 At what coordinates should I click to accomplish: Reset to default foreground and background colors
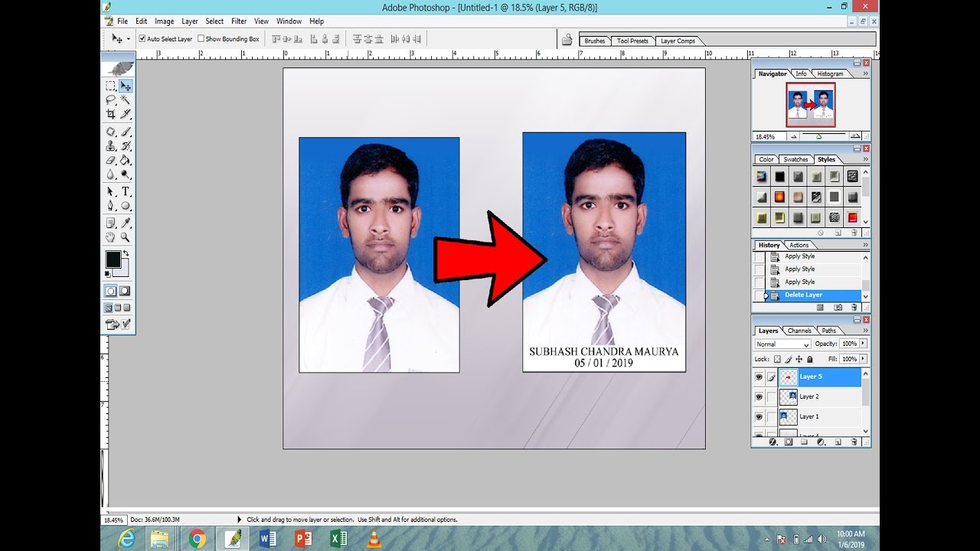[108, 272]
